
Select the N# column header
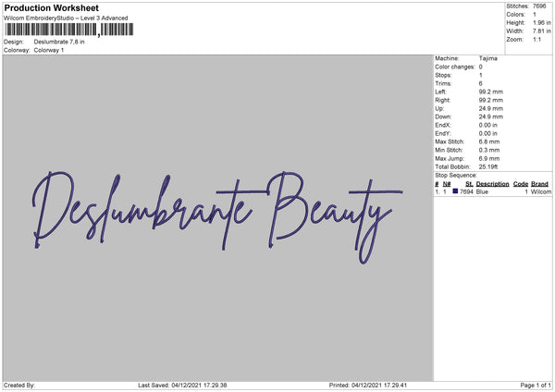(x=447, y=184)
